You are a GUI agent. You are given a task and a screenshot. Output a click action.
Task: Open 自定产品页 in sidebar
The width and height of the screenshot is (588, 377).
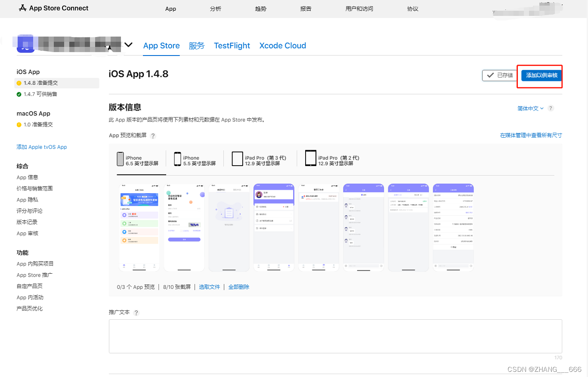click(x=29, y=286)
